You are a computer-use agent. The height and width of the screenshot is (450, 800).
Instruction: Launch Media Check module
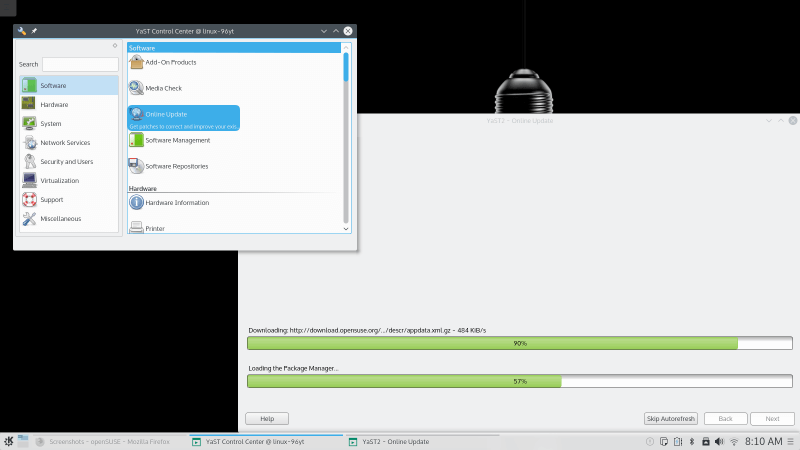(x=163, y=88)
